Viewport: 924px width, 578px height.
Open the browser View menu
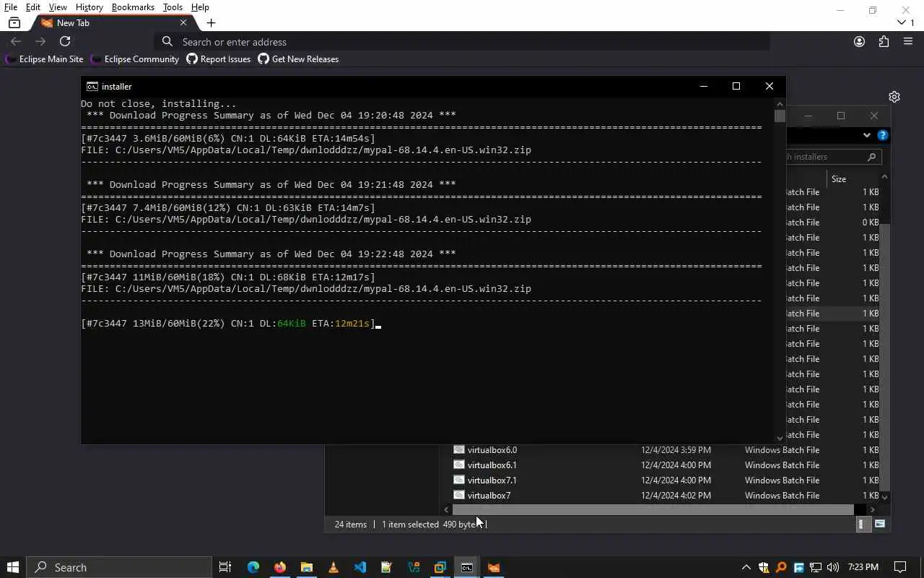pos(58,7)
